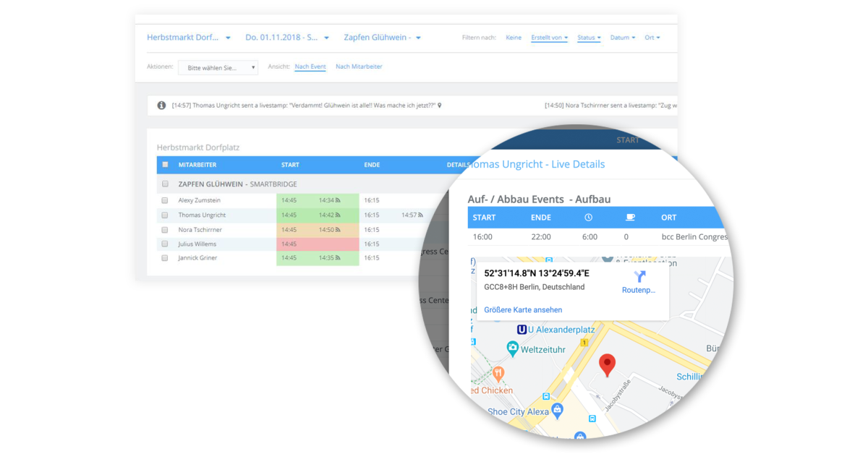Click the 6:00 duration value in Live Details
Viewport: 868px width, 454px height.
tap(590, 236)
